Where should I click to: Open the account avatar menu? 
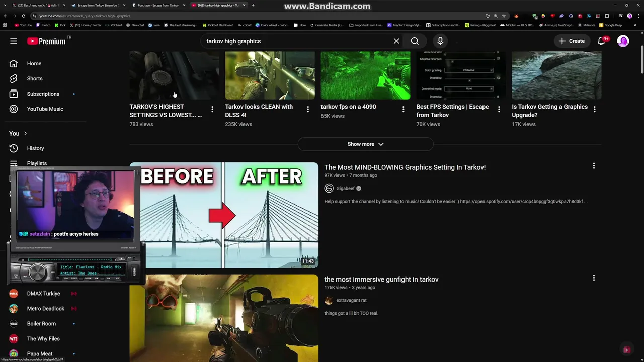[x=623, y=41]
